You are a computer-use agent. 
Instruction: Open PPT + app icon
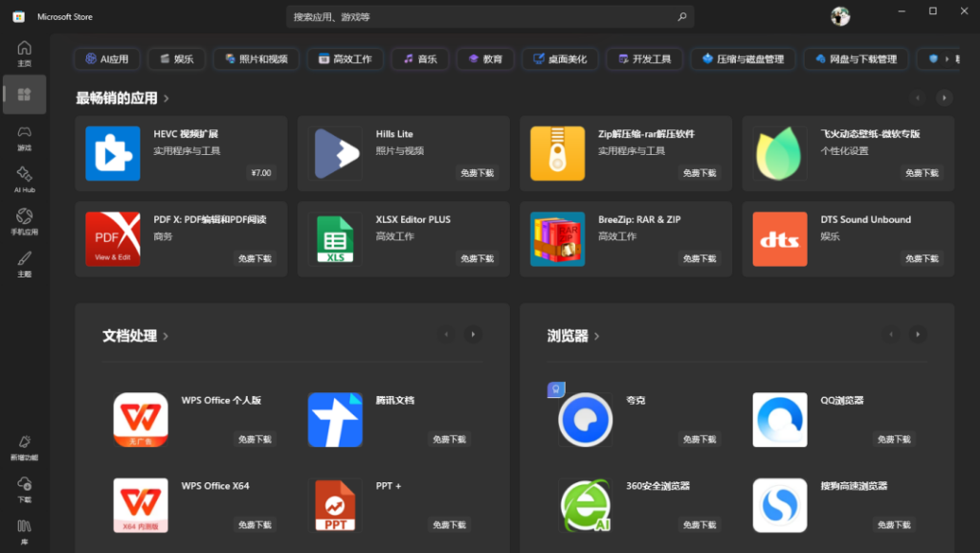(x=335, y=505)
